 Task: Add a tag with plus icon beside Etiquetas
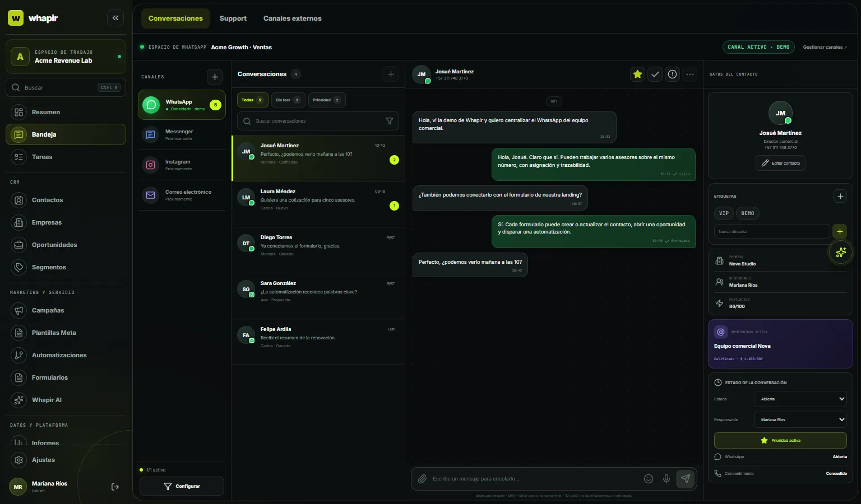tap(840, 196)
